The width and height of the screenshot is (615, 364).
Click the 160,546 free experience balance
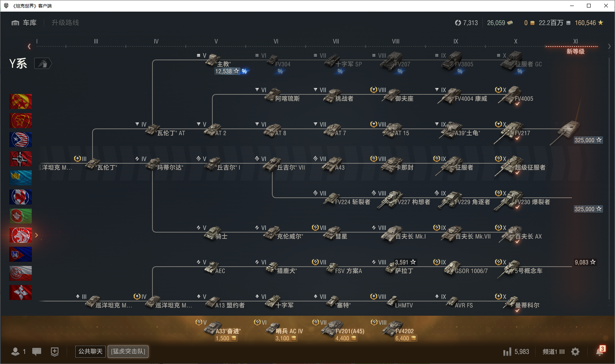pyautogui.click(x=589, y=23)
